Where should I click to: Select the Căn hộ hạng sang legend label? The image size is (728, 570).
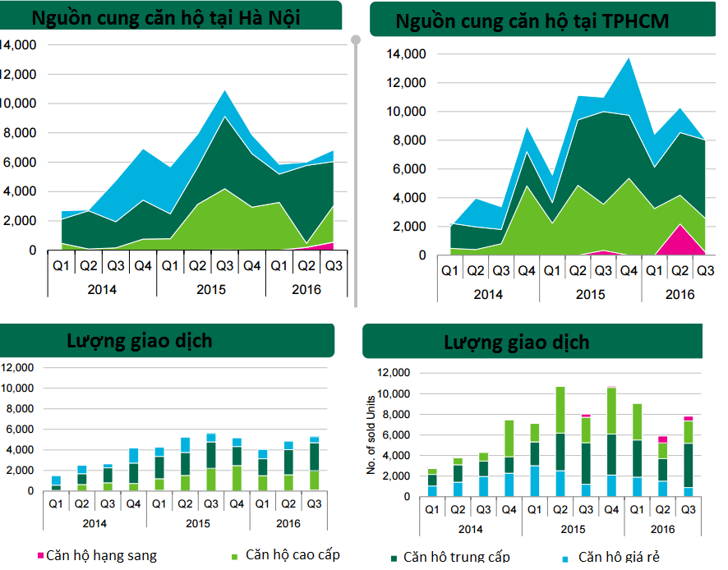click(100, 555)
